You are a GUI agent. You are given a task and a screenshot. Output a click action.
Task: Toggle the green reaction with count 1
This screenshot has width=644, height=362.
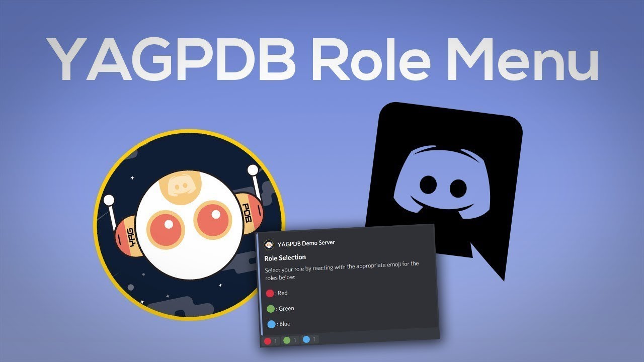290,340
